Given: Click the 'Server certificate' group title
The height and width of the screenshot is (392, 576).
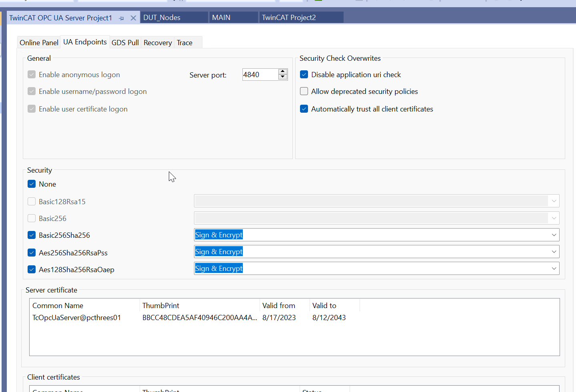Looking at the screenshot, I should point(51,290).
